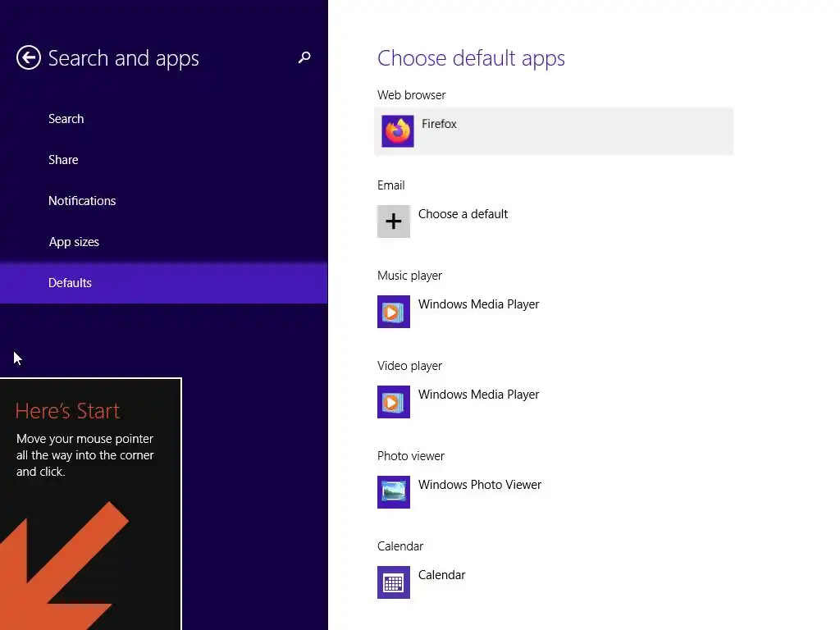Open the App sizes settings page
Viewport: 840px width, 630px height.
coord(164,242)
